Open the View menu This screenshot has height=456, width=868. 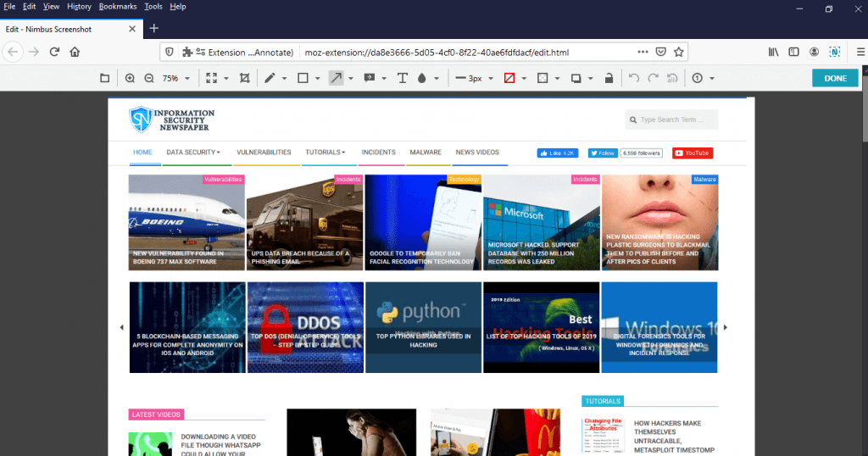[51, 7]
